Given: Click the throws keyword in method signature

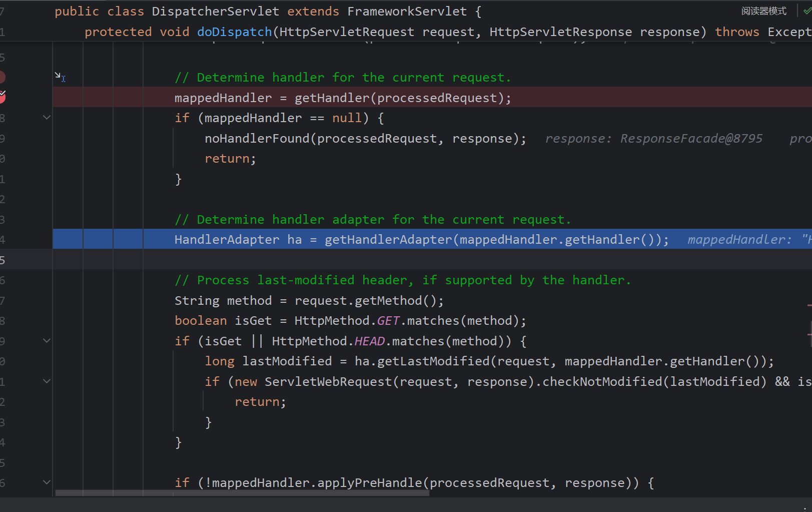Looking at the screenshot, I should pyautogui.click(x=737, y=32).
